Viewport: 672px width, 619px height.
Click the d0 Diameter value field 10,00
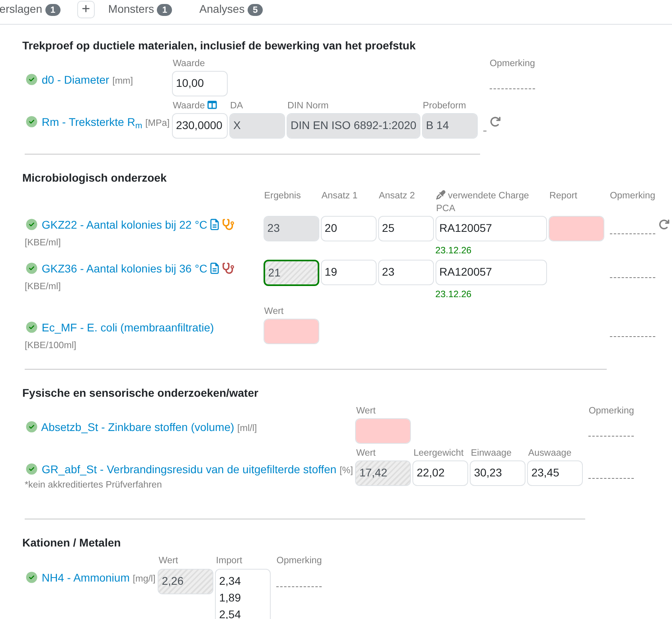click(200, 84)
